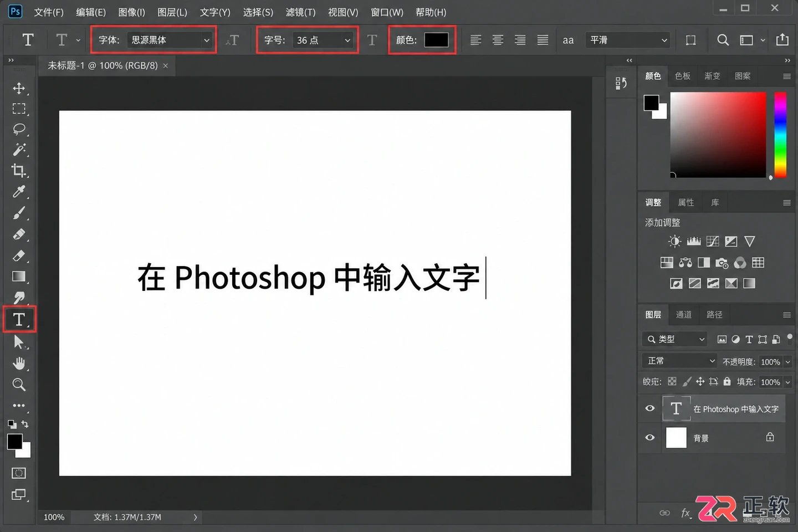
Task: Click the toolbox foreground color swatch
Action: coord(14,442)
